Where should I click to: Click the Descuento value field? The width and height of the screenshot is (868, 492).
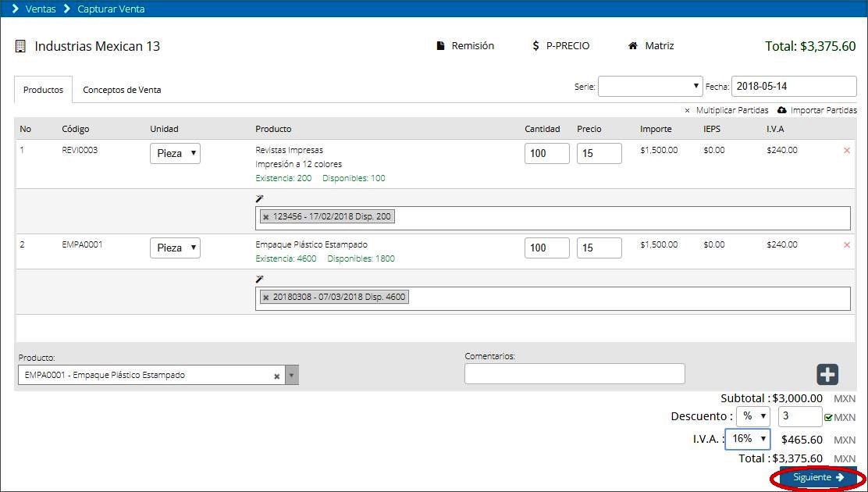tap(800, 416)
